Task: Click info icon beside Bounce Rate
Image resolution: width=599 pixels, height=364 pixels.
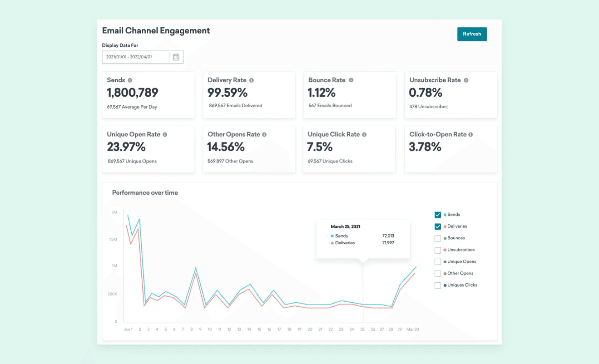Action: pos(351,80)
